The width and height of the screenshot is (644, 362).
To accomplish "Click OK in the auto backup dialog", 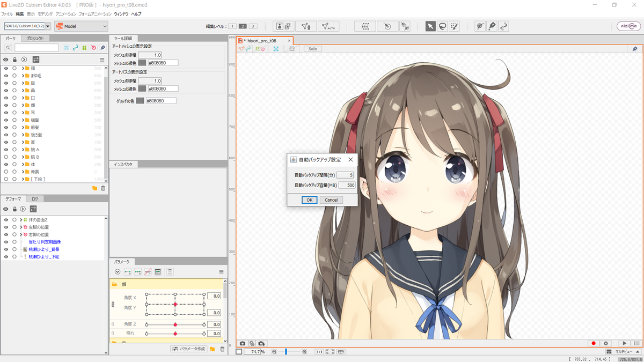I will coord(309,200).
